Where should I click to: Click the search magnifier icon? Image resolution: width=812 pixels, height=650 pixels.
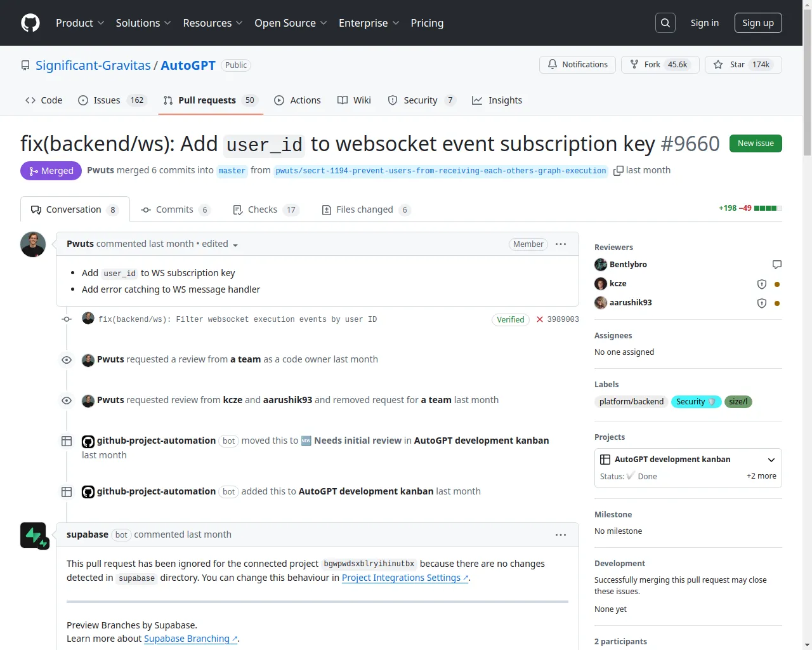pos(665,23)
